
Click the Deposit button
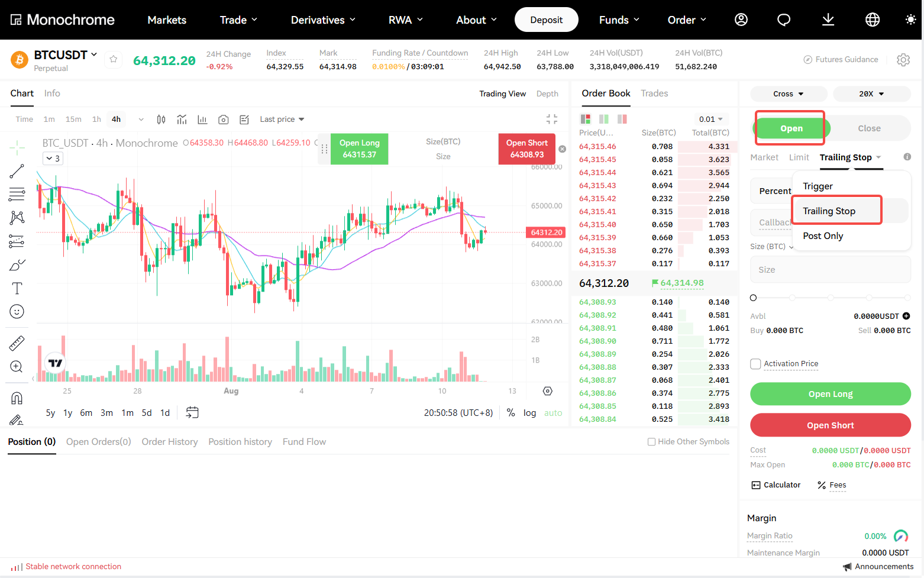[x=546, y=20]
